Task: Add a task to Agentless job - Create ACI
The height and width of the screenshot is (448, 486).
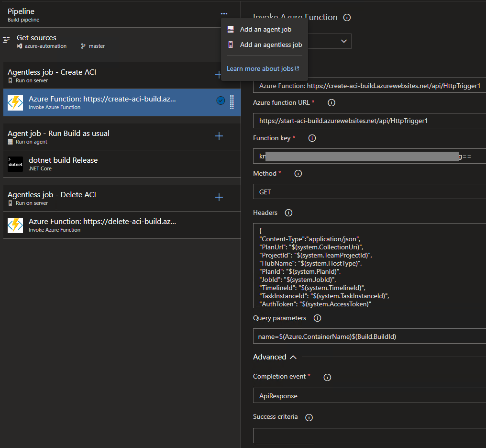Action: [218, 75]
